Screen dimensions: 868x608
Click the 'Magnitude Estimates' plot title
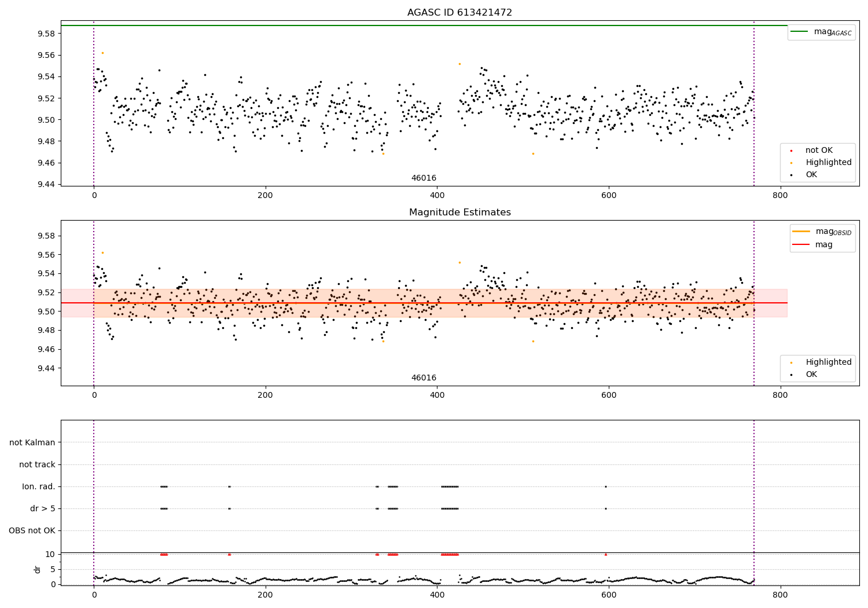459,213
